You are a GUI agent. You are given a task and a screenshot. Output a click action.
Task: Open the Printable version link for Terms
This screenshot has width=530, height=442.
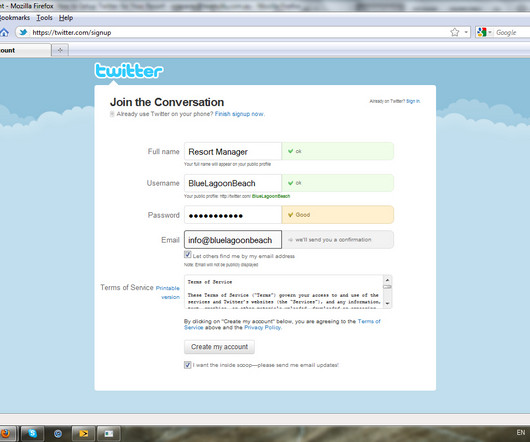coord(168,292)
